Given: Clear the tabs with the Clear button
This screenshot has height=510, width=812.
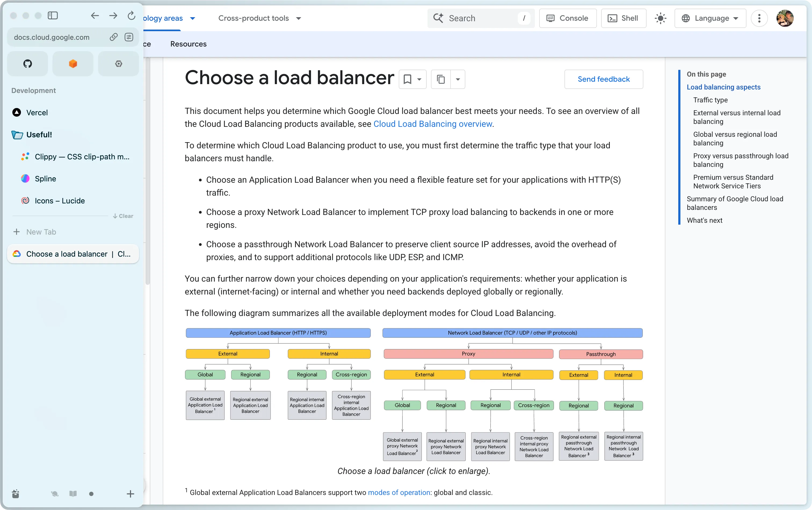Looking at the screenshot, I should [123, 216].
